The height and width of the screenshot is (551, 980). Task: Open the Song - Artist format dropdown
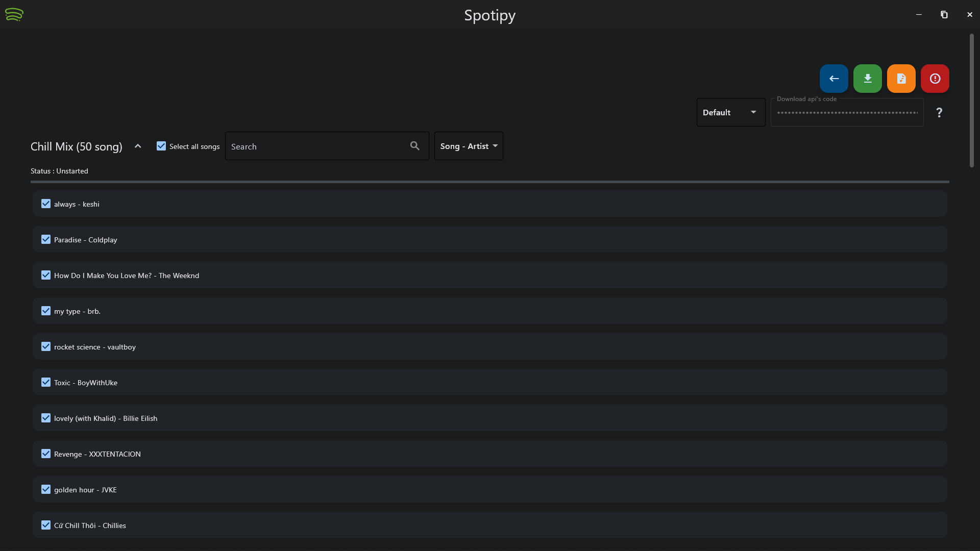click(469, 146)
